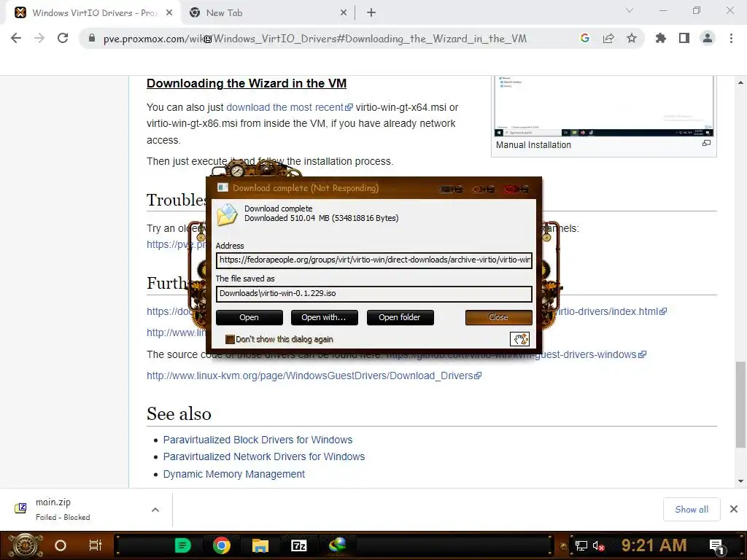This screenshot has width=747, height=560.
Task: Close the Windows VirtIO Drivers tab
Action: 169,13
